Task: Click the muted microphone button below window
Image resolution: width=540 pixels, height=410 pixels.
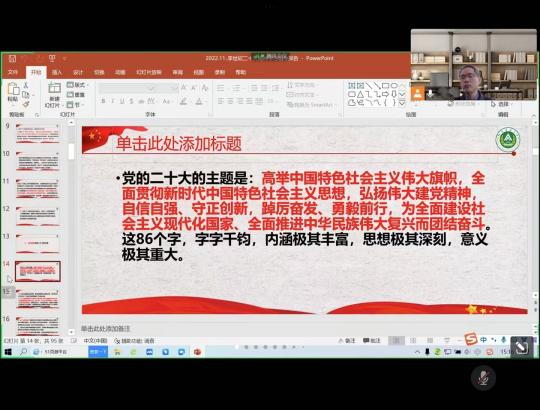Action: (484, 378)
